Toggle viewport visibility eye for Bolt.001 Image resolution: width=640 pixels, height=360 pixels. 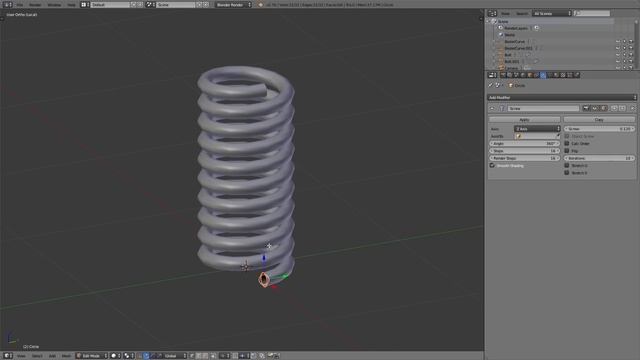[x=618, y=61]
